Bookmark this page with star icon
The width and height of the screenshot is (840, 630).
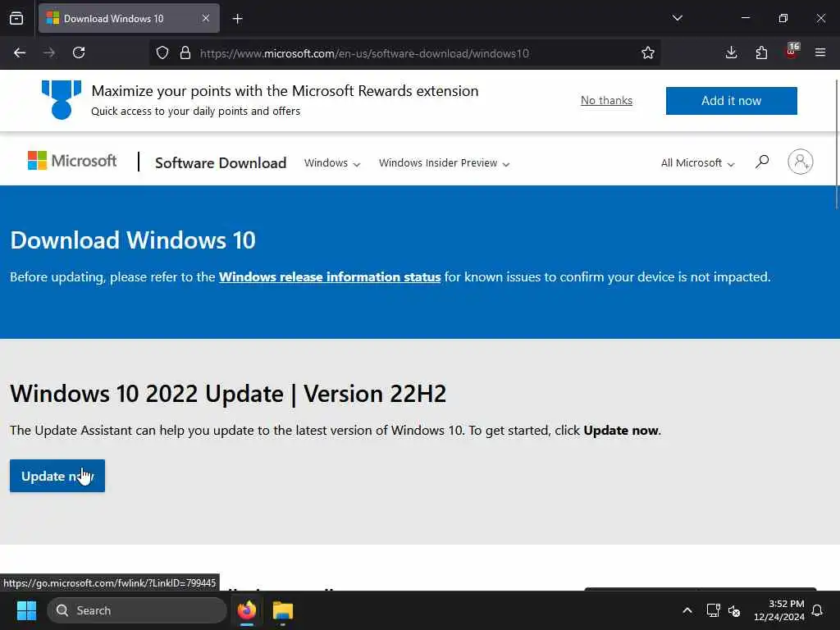pyautogui.click(x=648, y=52)
